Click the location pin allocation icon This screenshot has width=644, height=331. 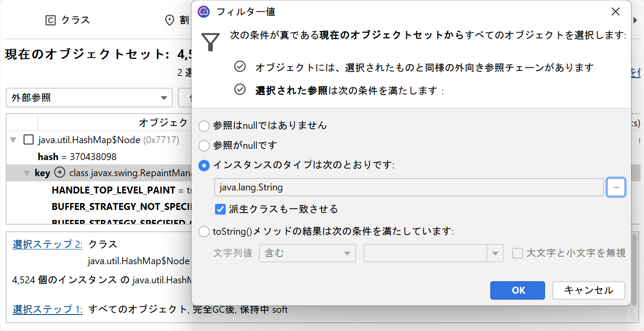click(170, 20)
